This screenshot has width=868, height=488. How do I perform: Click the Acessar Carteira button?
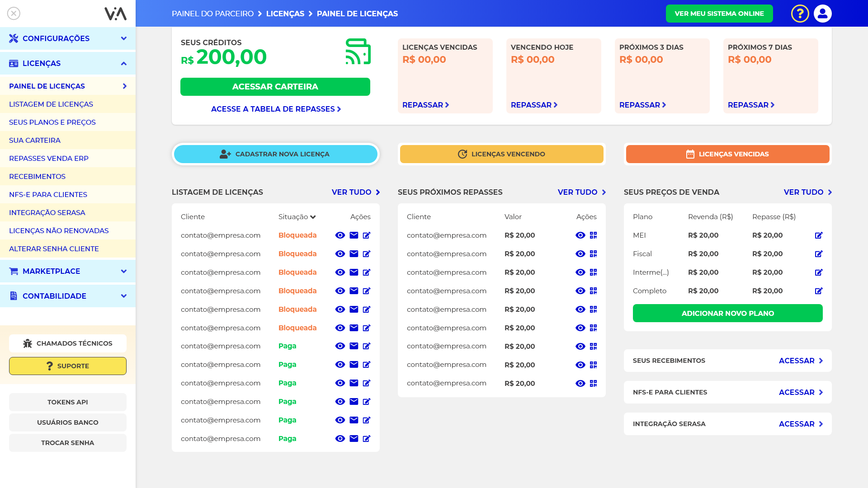point(275,87)
